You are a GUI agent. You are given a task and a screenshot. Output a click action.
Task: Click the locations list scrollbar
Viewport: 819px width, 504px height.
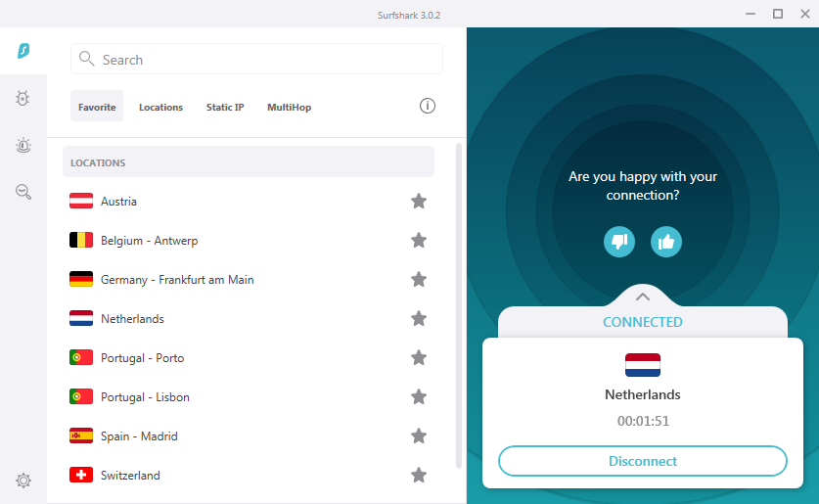tap(459, 305)
